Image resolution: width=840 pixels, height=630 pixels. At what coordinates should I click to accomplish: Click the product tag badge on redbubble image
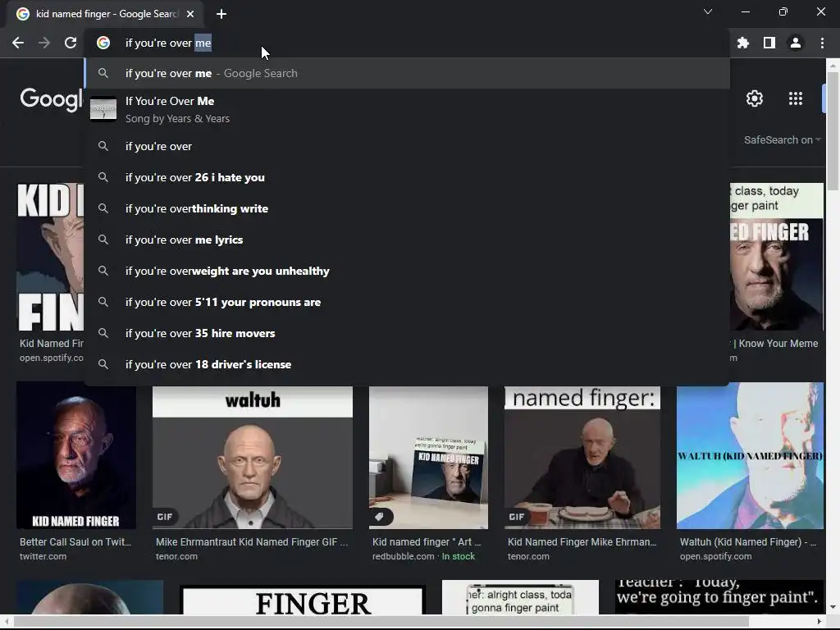coord(380,517)
